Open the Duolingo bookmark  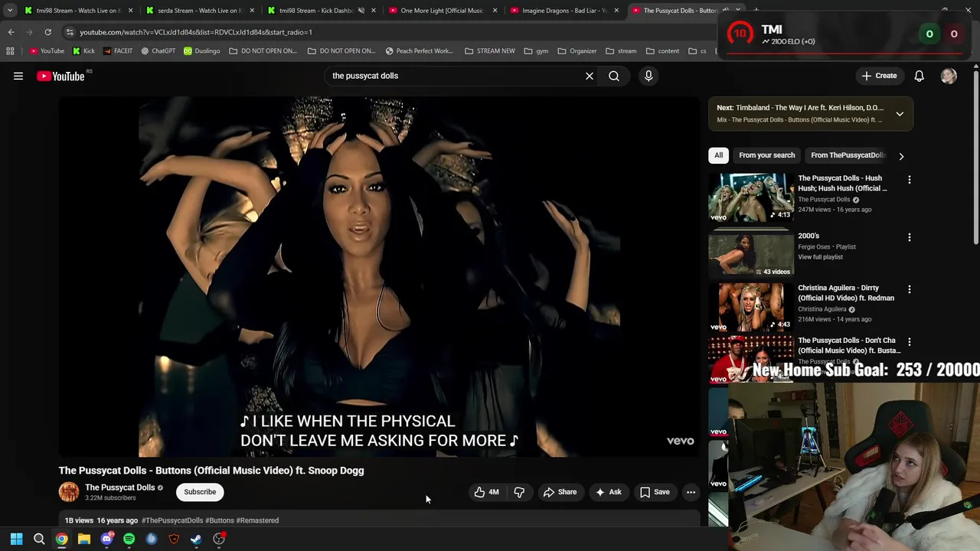tap(201, 51)
